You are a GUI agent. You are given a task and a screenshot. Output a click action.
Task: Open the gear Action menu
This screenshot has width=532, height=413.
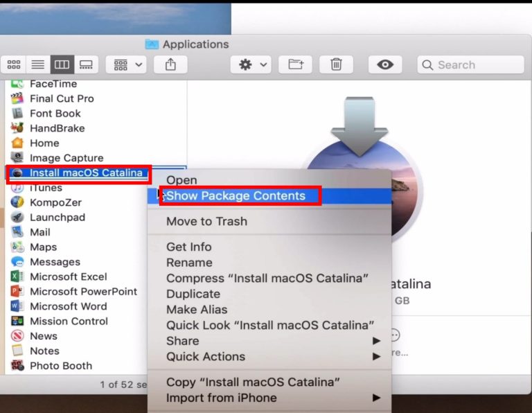[x=251, y=64]
